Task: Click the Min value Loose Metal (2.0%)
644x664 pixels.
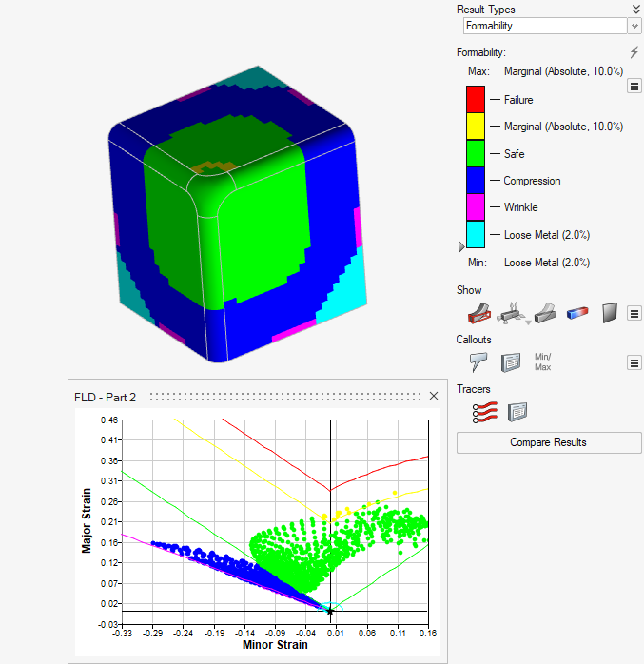Action: point(547,263)
